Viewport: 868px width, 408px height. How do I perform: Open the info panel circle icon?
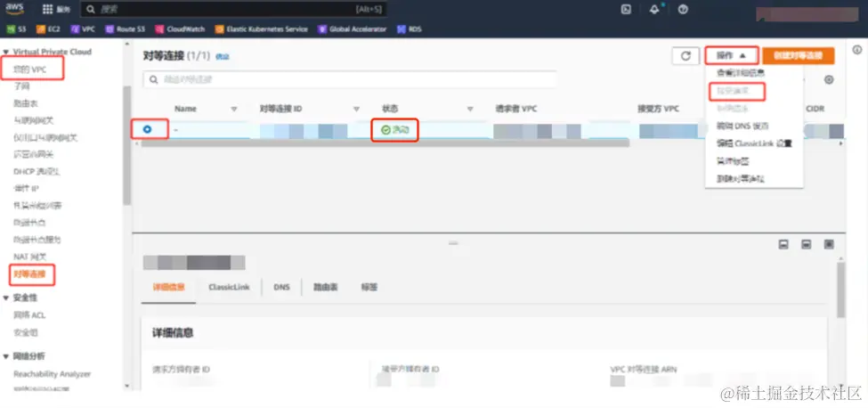click(x=857, y=51)
